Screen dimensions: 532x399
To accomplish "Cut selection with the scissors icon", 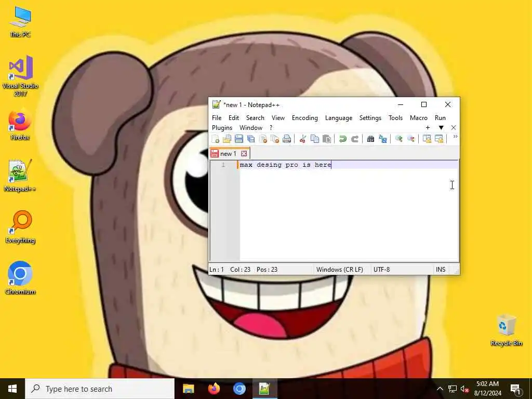I will point(303,139).
